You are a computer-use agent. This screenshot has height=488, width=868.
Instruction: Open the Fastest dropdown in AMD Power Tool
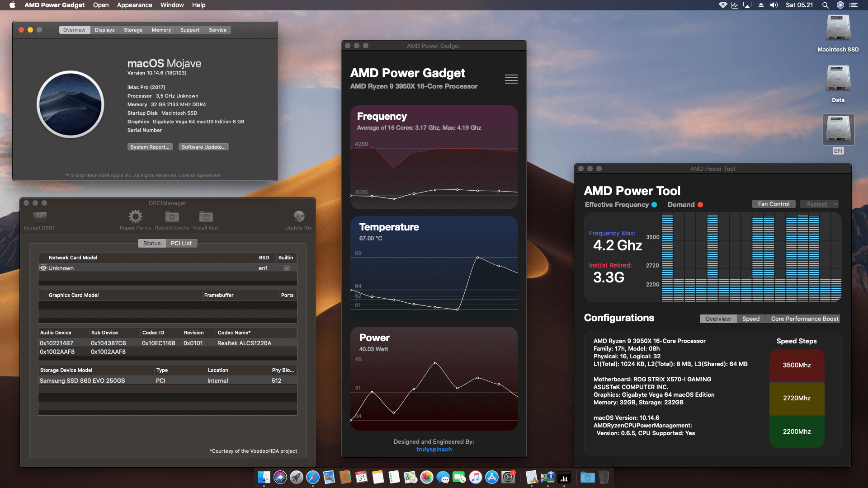point(819,204)
